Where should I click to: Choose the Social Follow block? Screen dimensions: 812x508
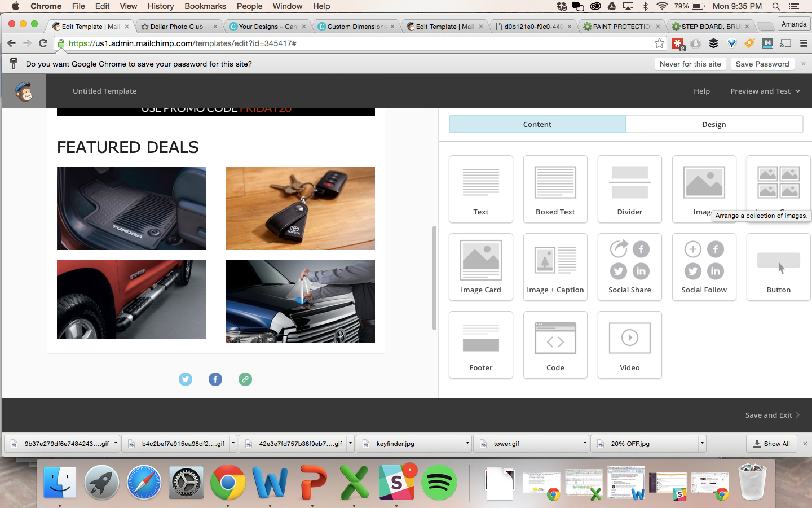pos(704,267)
